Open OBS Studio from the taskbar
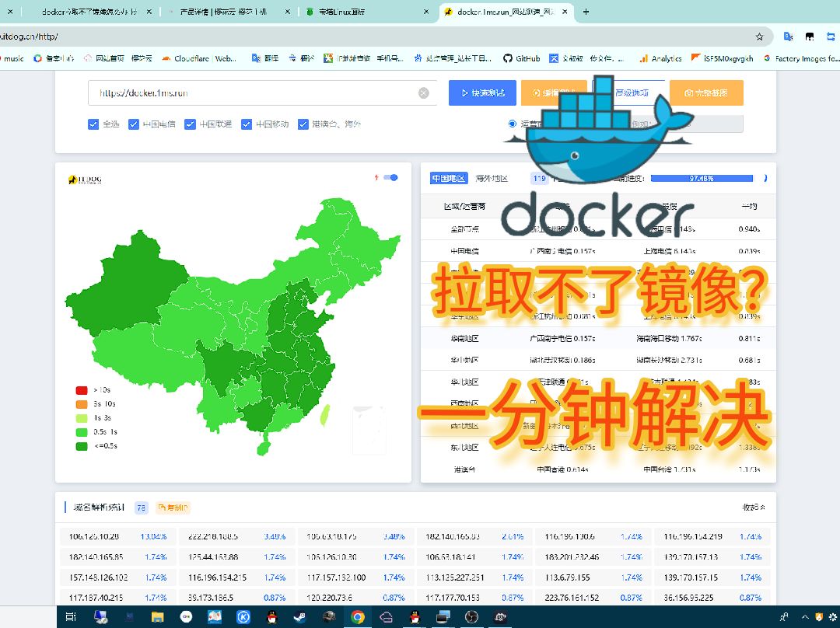Viewport: 840px width, 628px height. [471, 617]
